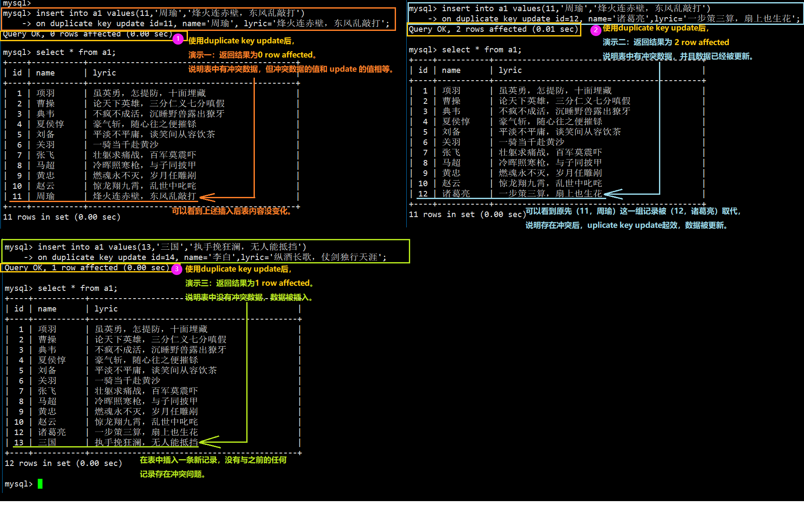Click '典韦' in the terminal showing 1 row affected
Screen dimensions: 804x532
click(x=47, y=350)
